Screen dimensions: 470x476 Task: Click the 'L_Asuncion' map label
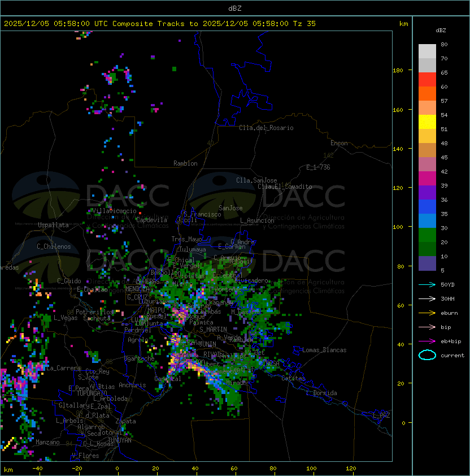pos(257,220)
